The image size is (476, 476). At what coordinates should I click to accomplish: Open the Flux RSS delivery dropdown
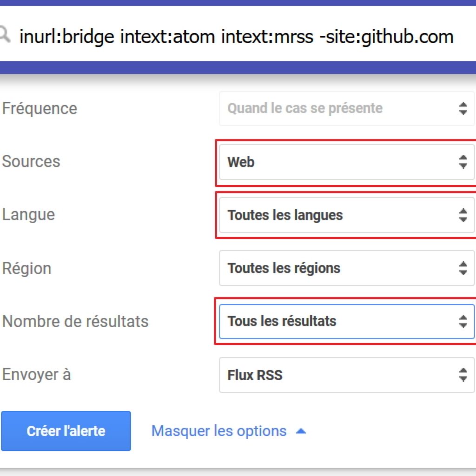pos(347,375)
